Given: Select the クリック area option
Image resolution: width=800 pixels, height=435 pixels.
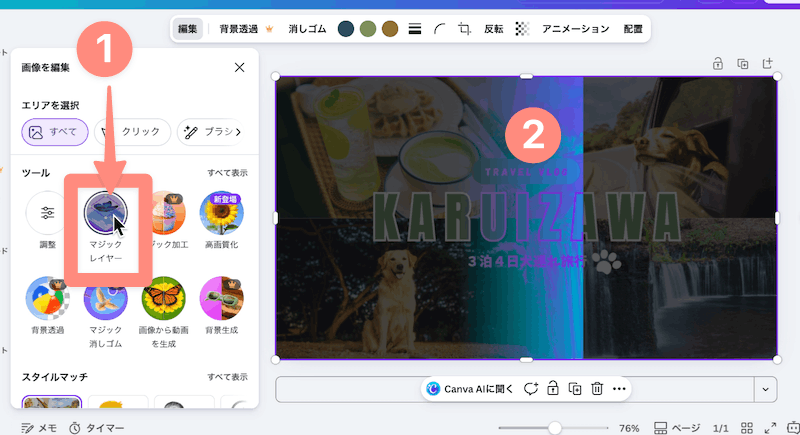Looking at the screenshot, I should 132,132.
